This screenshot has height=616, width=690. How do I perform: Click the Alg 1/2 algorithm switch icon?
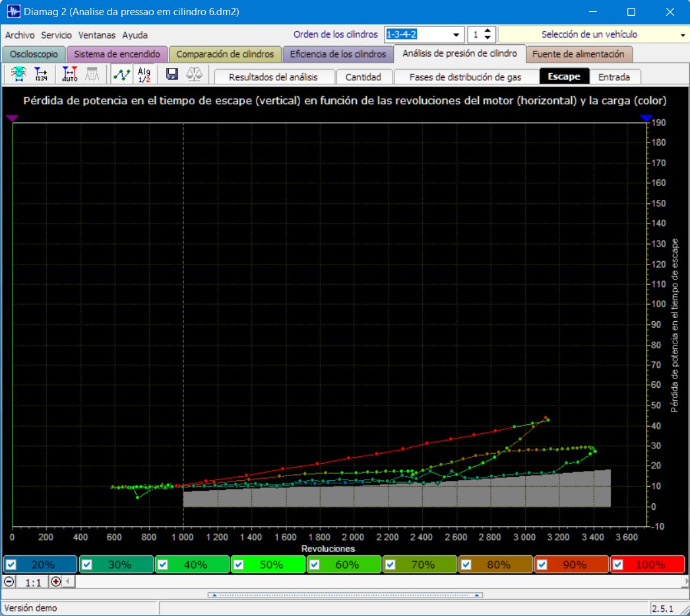144,74
